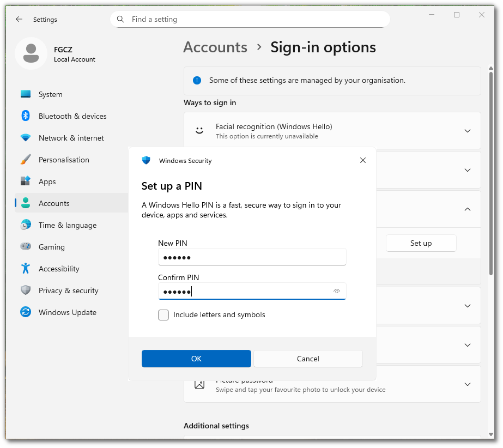
Task: Click into the New PIN field
Action: coord(252,257)
